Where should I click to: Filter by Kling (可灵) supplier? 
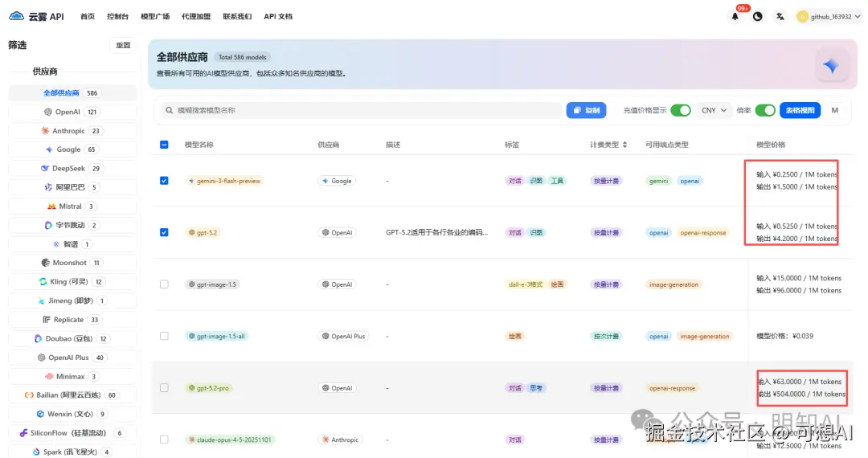point(72,281)
